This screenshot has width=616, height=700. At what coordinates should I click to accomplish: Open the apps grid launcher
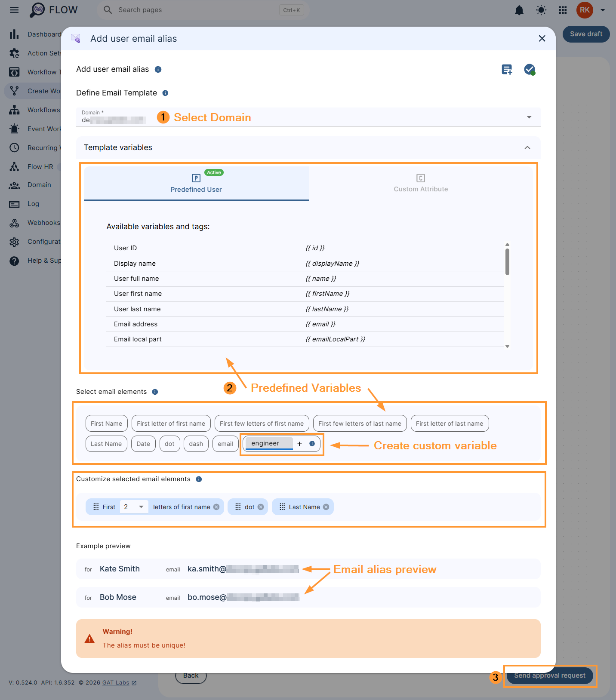coord(563,10)
